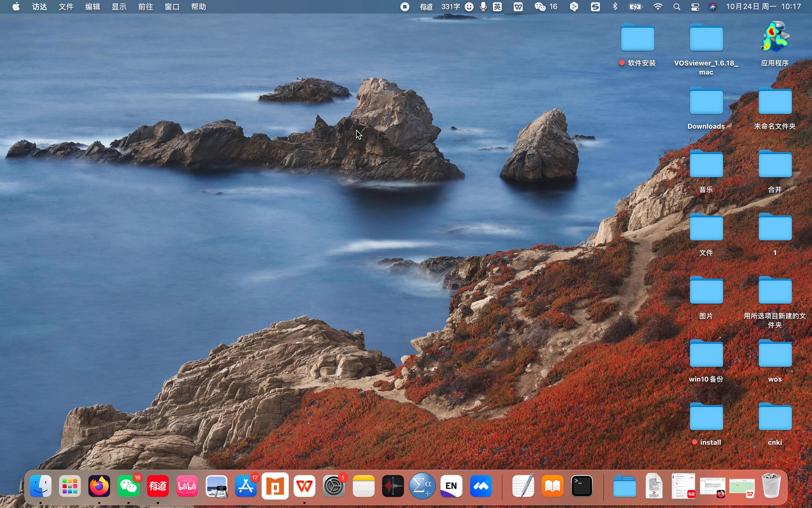
Task: Launch Voice Memos from the Dock
Action: [x=392, y=486]
